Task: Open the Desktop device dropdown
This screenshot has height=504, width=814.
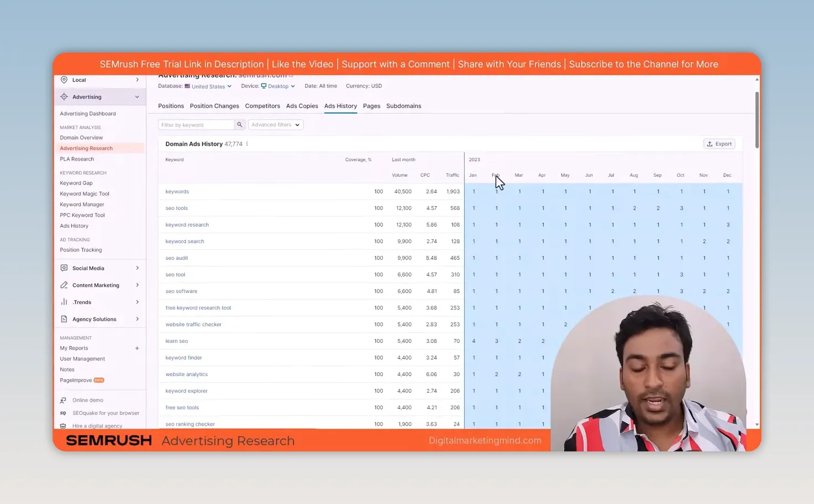Action: (x=278, y=86)
